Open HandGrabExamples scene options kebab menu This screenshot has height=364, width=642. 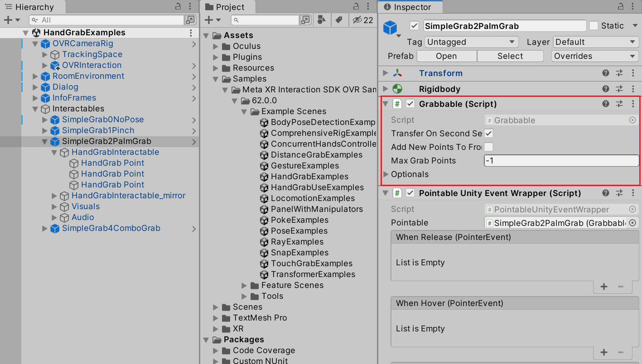point(191,33)
